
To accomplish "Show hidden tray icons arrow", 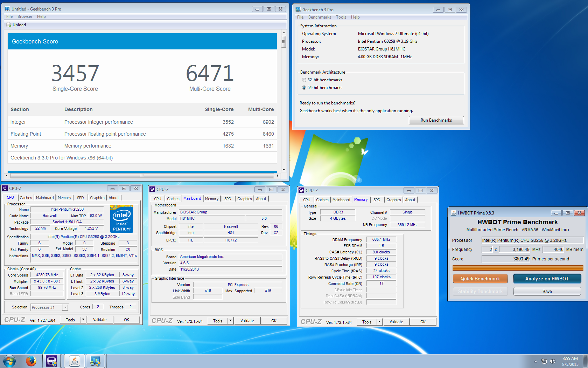I will 535,361.
